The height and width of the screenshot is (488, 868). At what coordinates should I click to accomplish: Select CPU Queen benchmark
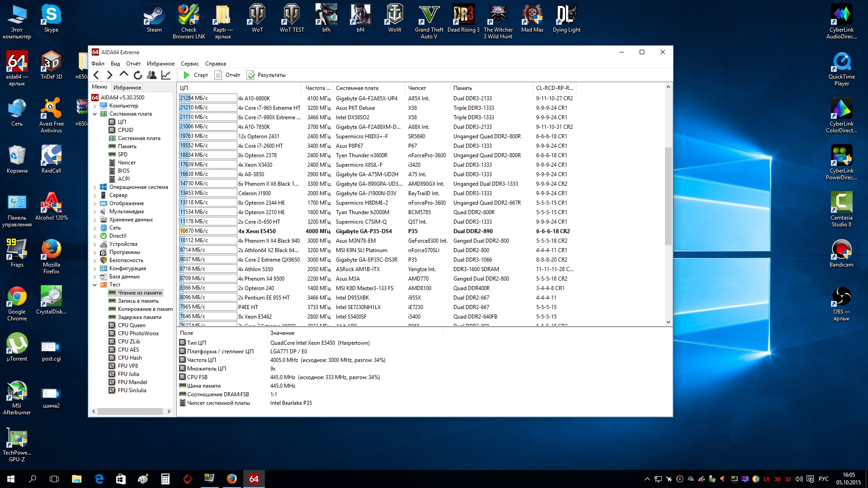click(132, 325)
